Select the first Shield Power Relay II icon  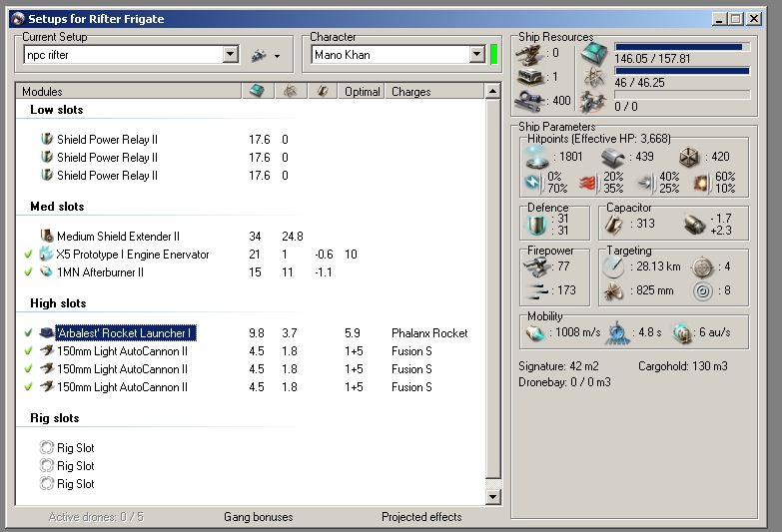click(46, 139)
